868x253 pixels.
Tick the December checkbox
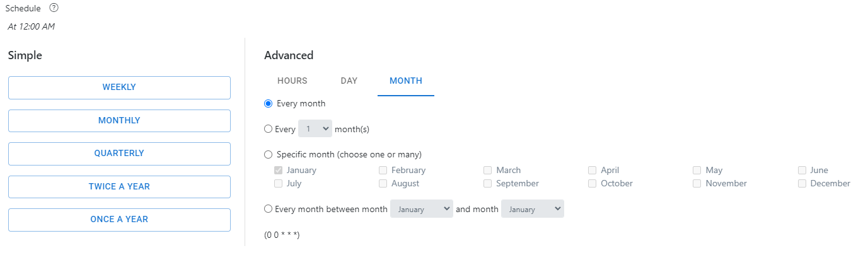coord(802,184)
